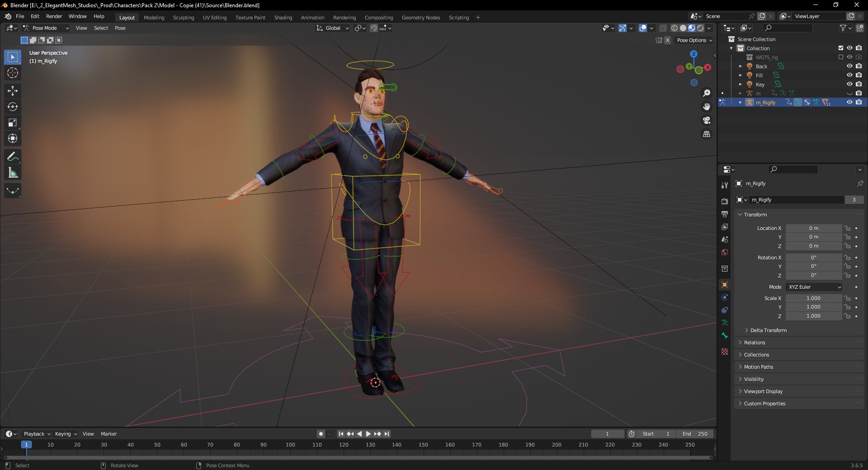Hide the Fill light in viewport
This screenshot has width=868, height=470.
pyautogui.click(x=849, y=75)
